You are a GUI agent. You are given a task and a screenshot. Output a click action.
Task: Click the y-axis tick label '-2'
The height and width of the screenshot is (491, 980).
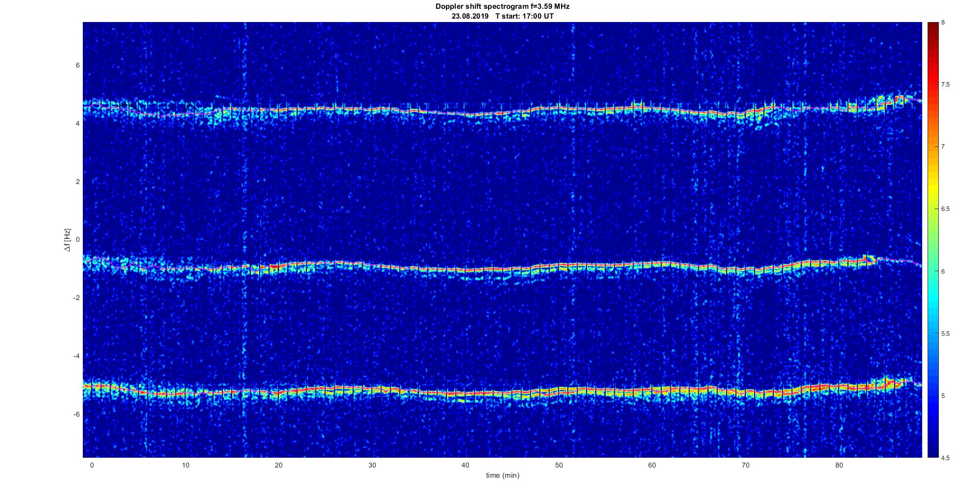coord(77,298)
